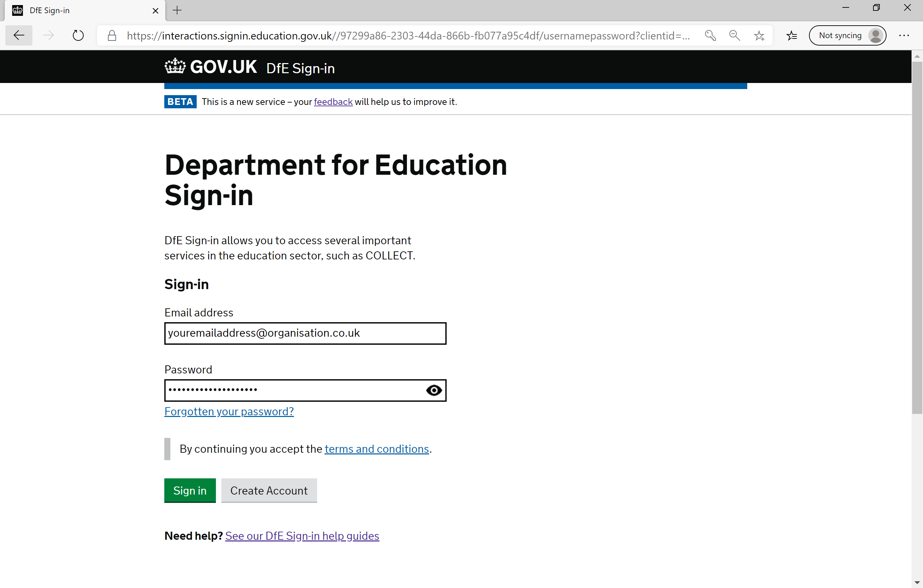Click the padlock site info icon
This screenshot has width=923, height=588.
(112, 36)
